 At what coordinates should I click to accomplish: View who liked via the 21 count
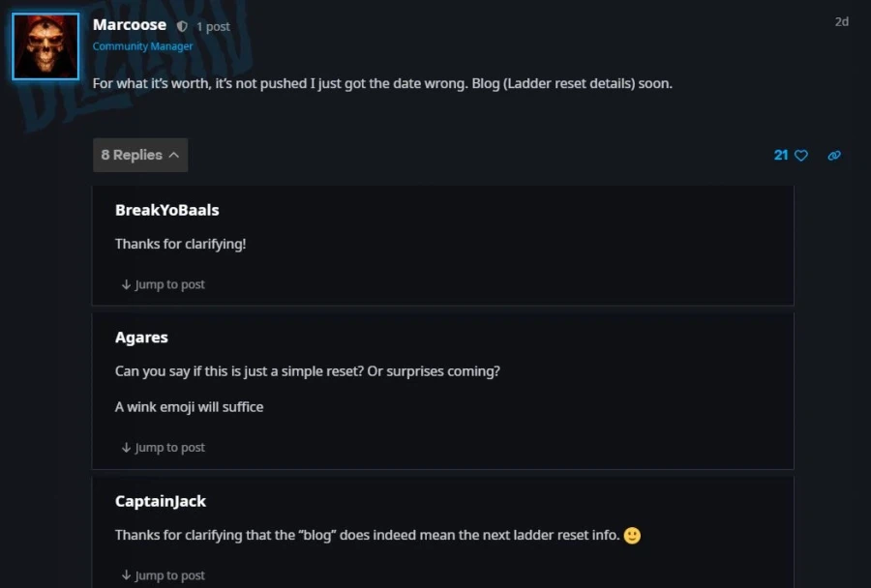coord(781,155)
